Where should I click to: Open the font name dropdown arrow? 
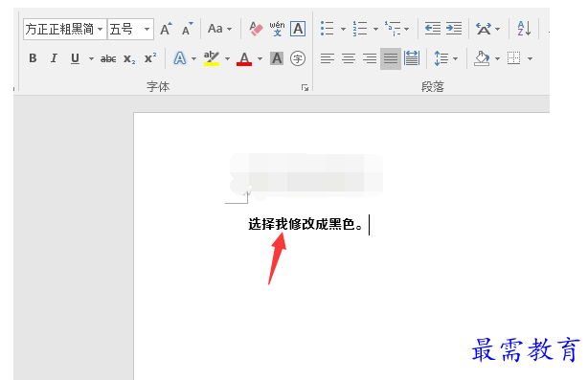pyautogui.click(x=101, y=29)
